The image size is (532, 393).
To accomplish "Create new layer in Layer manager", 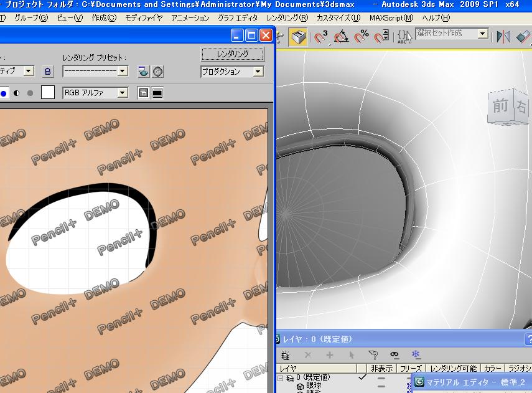I will [x=286, y=355].
